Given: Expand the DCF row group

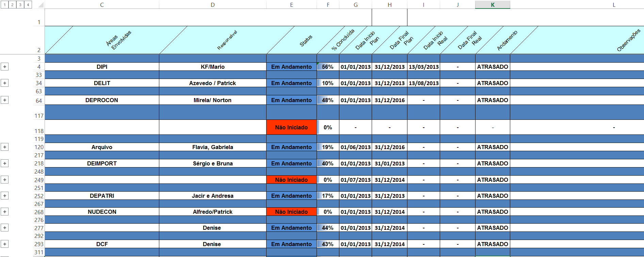Looking at the screenshot, I should tap(4, 244).
